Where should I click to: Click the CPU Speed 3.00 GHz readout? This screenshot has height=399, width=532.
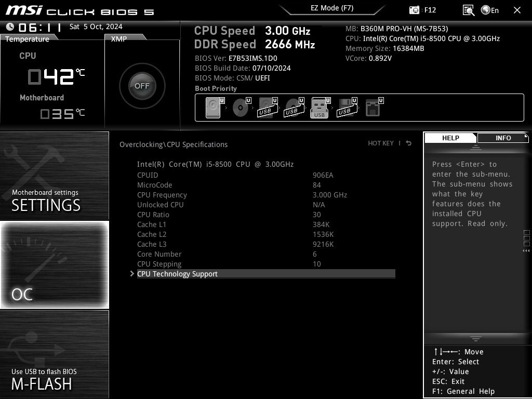tap(252, 31)
